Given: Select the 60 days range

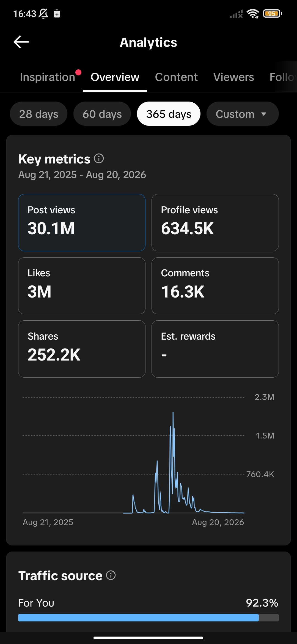Looking at the screenshot, I should tap(102, 114).
